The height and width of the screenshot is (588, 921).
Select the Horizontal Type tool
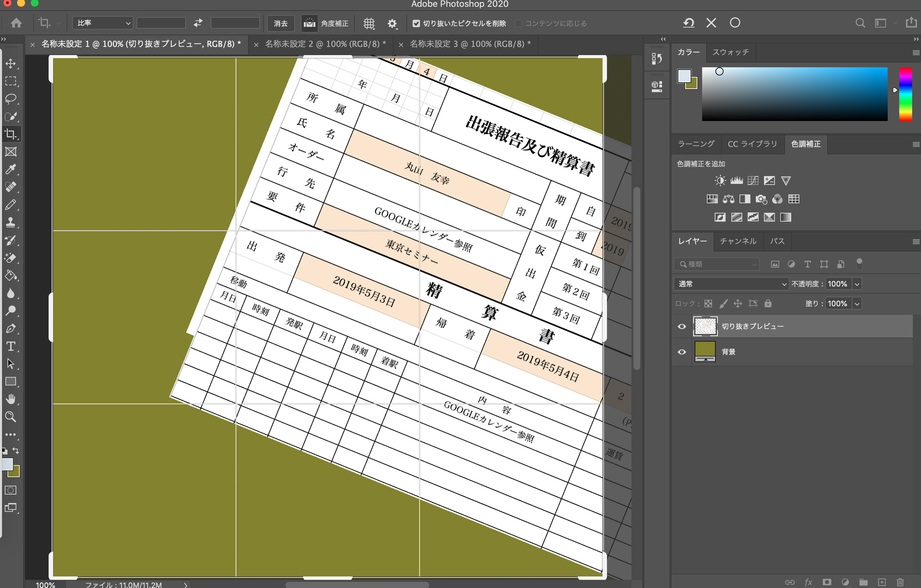(11, 346)
